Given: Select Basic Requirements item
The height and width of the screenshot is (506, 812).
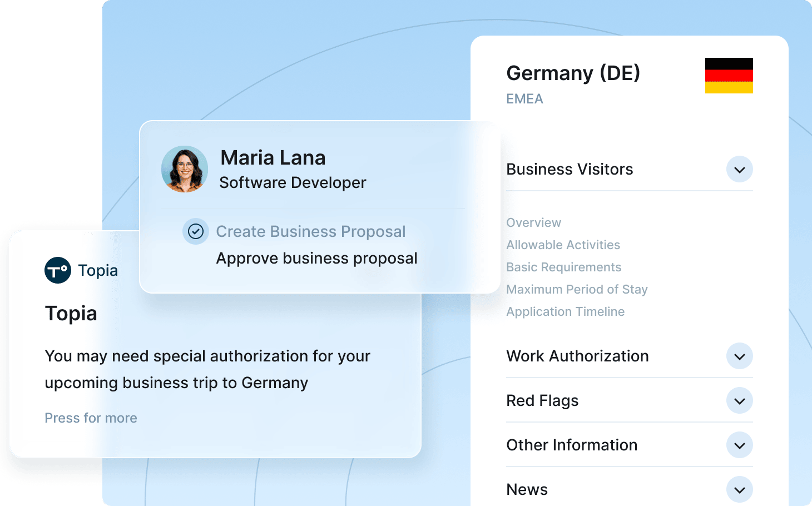Looking at the screenshot, I should (563, 267).
